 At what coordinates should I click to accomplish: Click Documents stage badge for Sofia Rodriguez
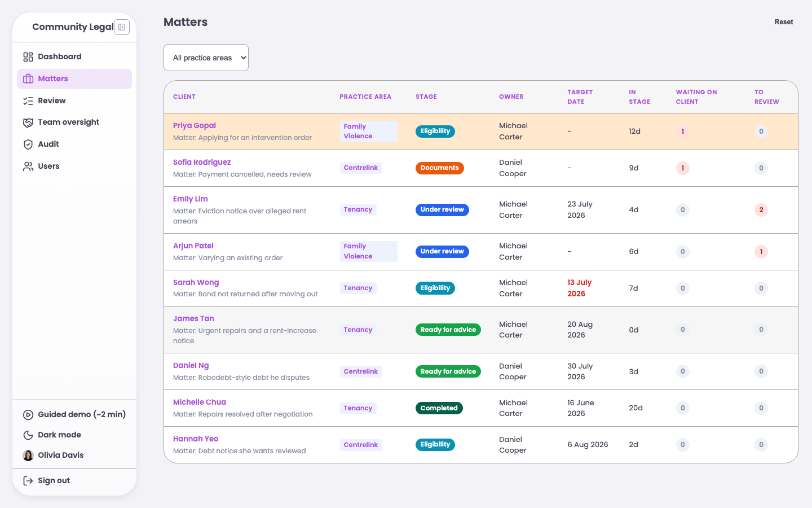(440, 168)
